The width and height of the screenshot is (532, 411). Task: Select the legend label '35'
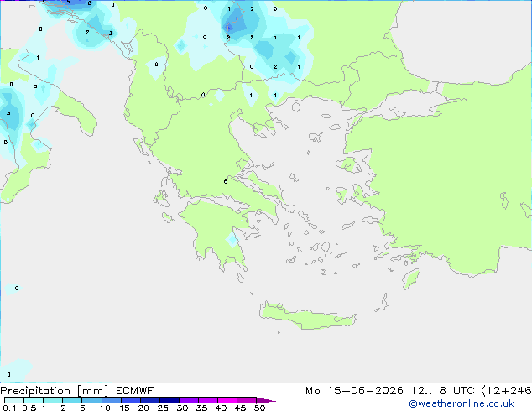(x=201, y=408)
